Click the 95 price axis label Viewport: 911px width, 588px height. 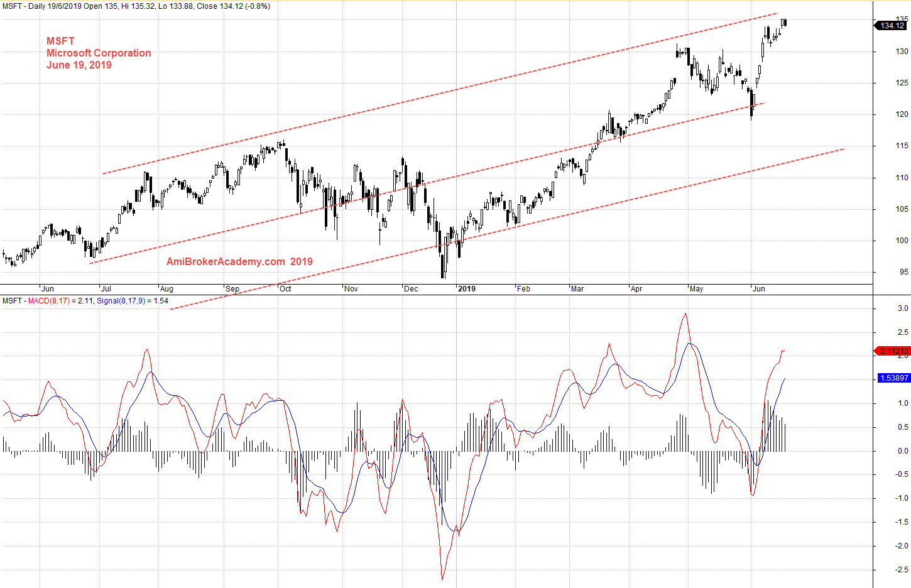(903, 272)
